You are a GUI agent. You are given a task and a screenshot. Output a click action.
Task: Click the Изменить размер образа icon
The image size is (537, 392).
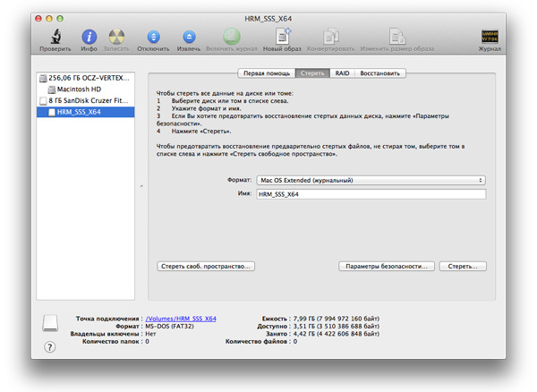point(399,38)
